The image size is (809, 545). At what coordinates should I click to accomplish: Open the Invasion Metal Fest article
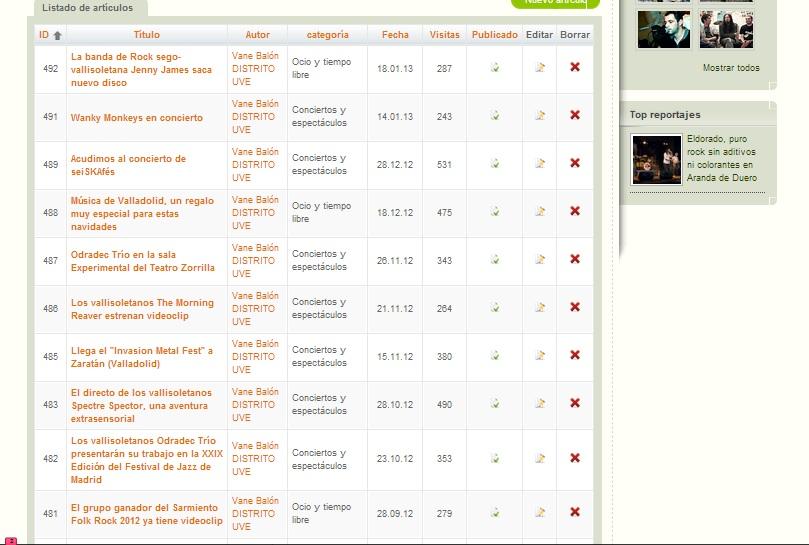pos(142,357)
